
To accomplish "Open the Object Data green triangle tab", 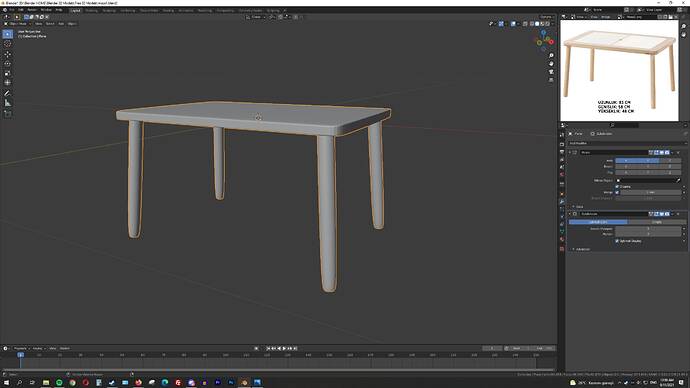I will click(562, 231).
